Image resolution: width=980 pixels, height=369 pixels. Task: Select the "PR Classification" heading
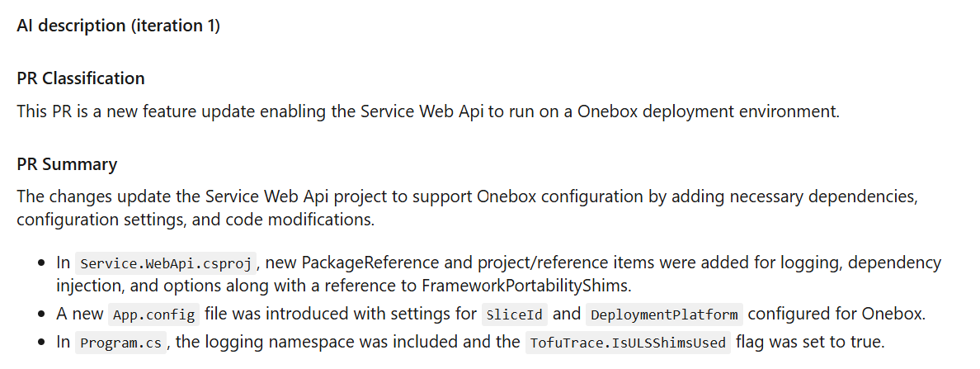81,78
